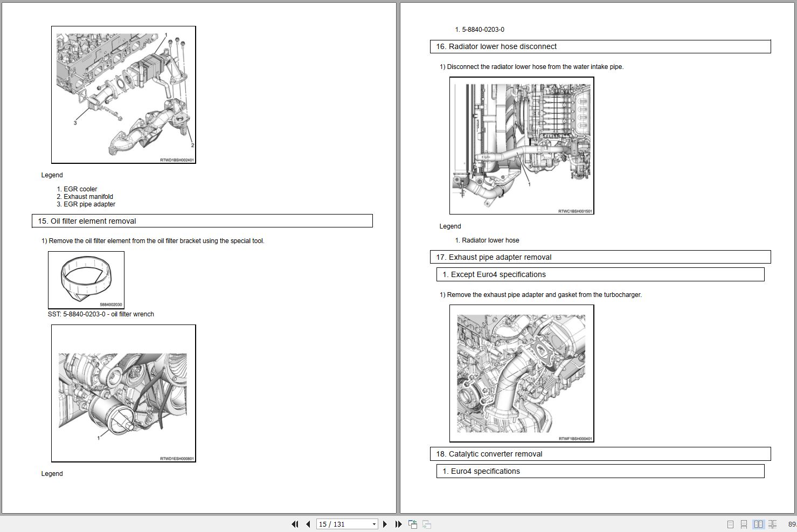Switch to single page view

coord(730,524)
